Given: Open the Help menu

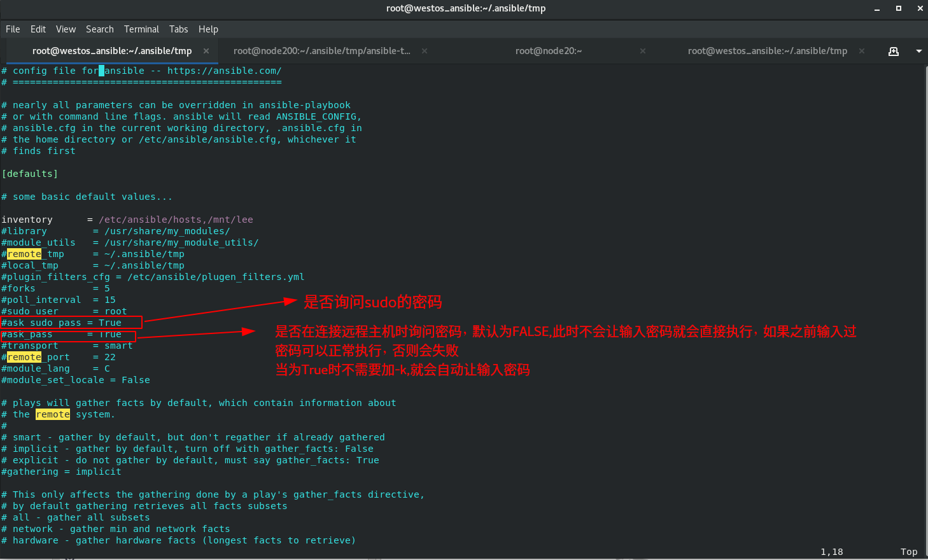Looking at the screenshot, I should (208, 29).
